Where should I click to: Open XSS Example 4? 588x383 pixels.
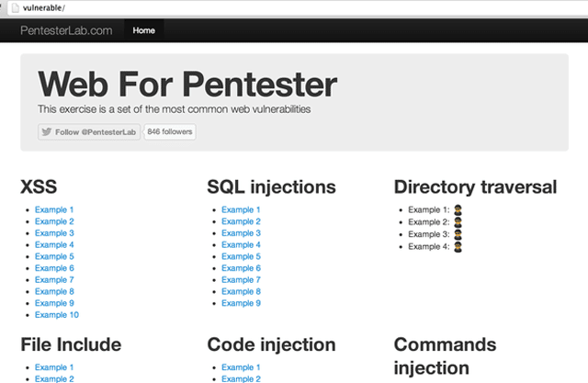tap(54, 244)
